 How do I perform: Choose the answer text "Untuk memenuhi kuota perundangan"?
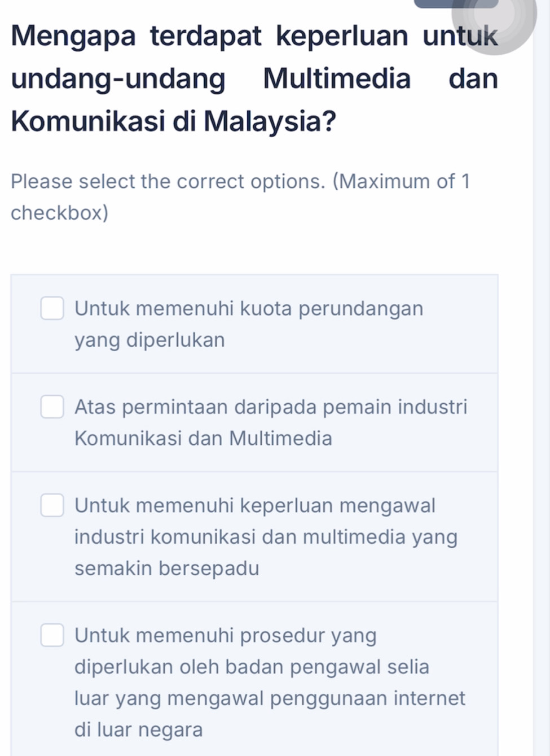coord(249,309)
